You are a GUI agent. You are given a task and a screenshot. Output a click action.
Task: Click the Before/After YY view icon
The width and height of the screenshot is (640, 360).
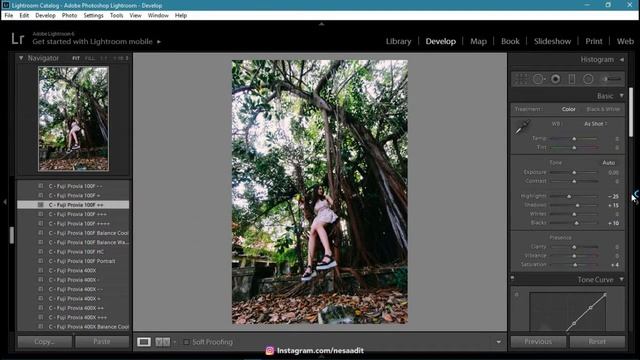(162, 342)
